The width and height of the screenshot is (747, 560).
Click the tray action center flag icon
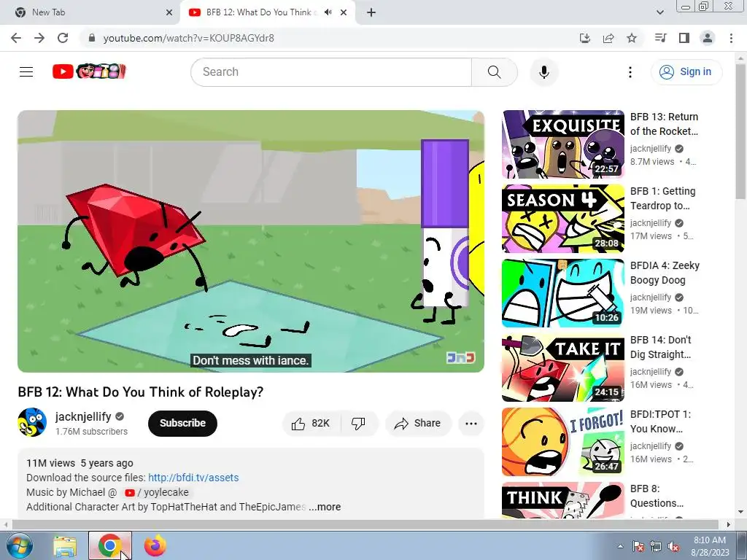(x=638, y=546)
